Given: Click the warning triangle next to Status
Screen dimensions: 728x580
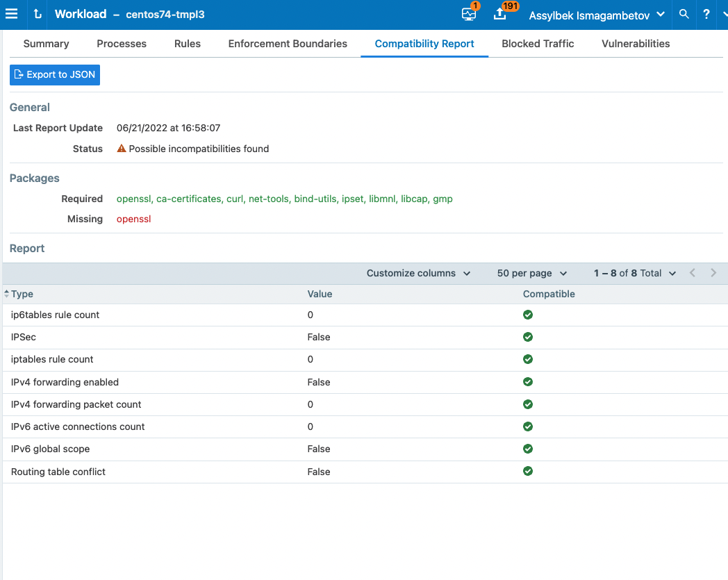Looking at the screenshot, I should (121, 148).
